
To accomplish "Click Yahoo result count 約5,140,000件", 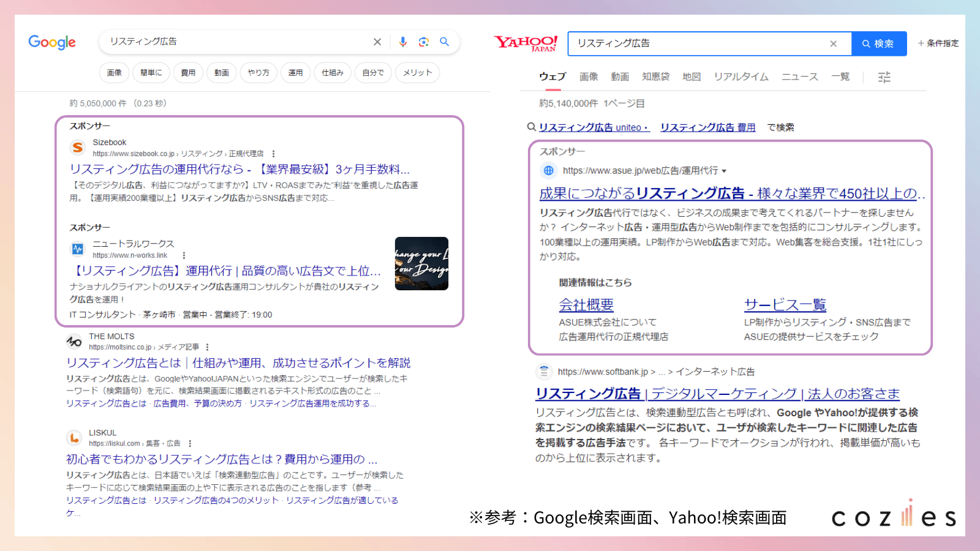I will coord(568,103).
